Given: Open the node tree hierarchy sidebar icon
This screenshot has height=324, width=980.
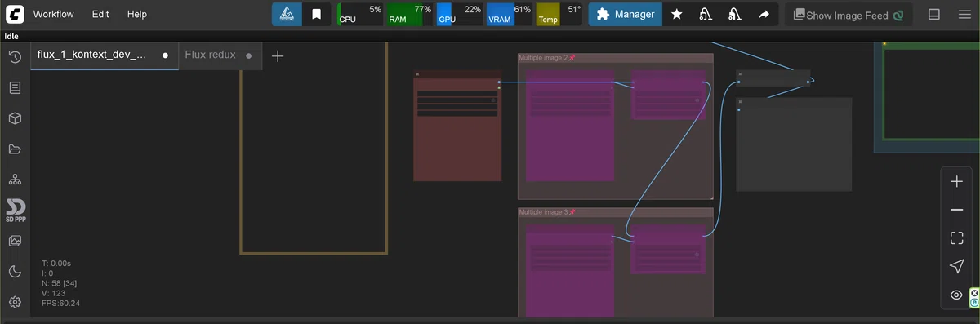Looking at the screenshot, I should click(15, 180).
